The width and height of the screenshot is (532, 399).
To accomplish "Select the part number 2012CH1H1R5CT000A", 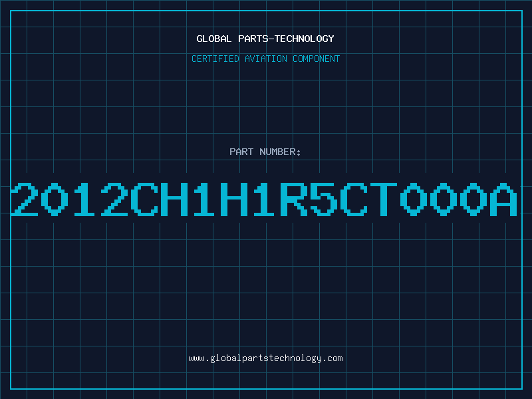I will tap(264, 199).
